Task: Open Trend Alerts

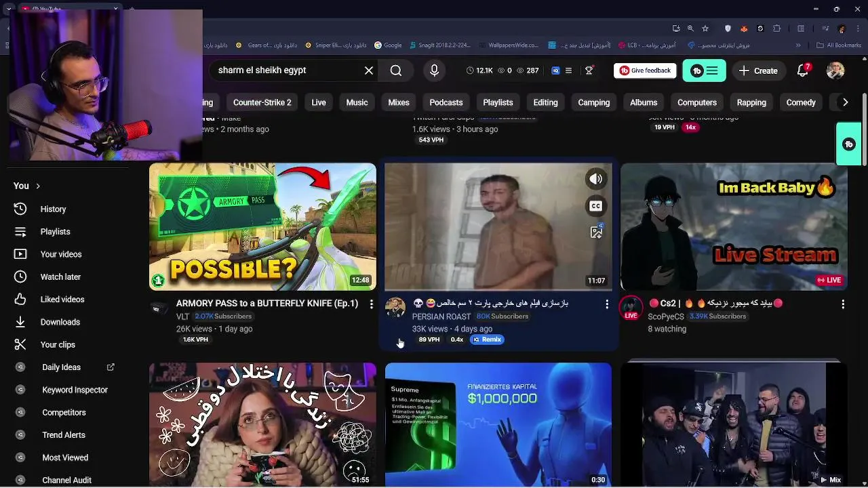Action: click(64, 434)
